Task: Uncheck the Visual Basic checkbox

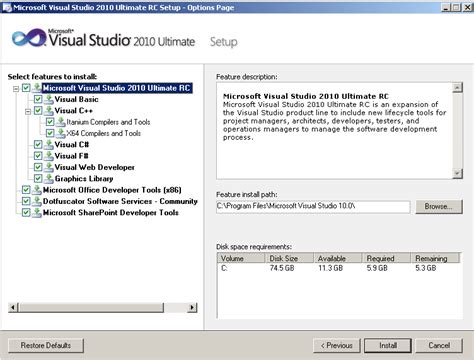Action: (x=38, y=99)
